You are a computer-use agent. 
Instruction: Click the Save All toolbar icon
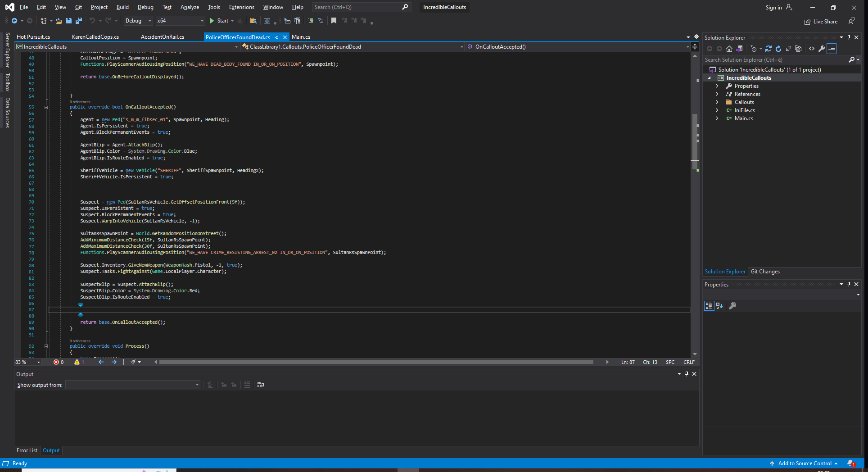click(79, 21)
